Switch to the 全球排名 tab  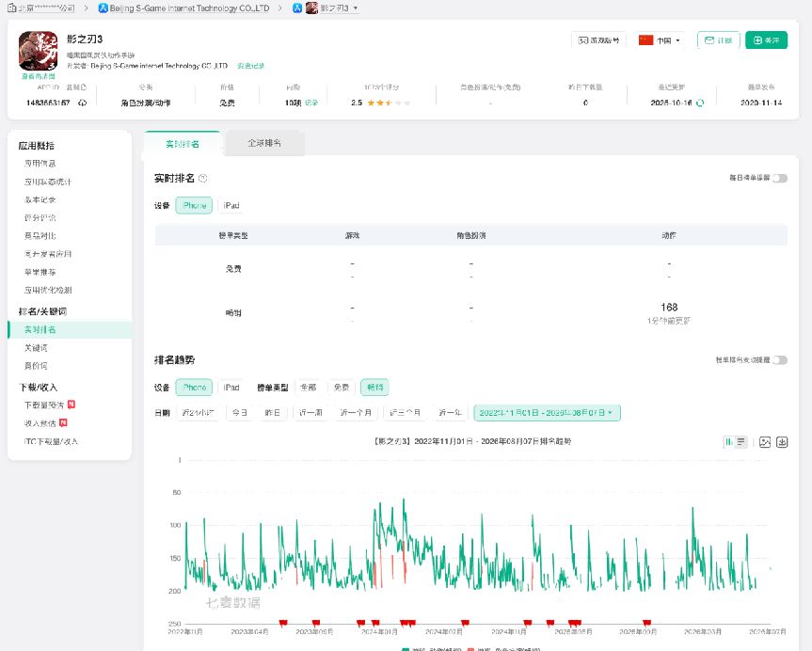click(264, 143)
